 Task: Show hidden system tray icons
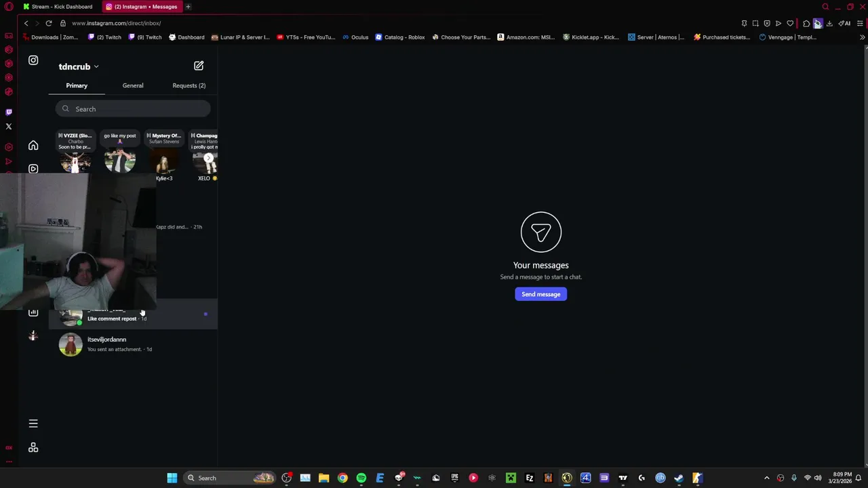(767, 478)
